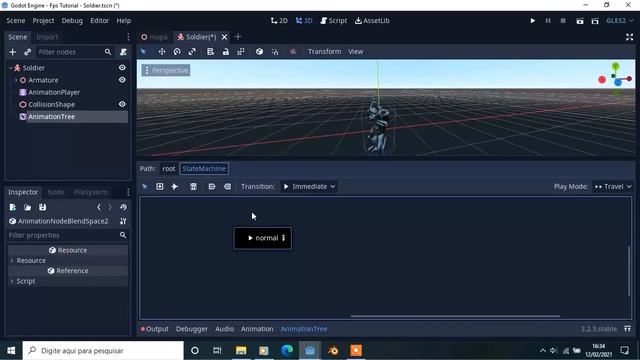The width and height of the screenshot is (640, 360).
Task: Activate the viewport Select mode arrow
Action: [144, 51]
